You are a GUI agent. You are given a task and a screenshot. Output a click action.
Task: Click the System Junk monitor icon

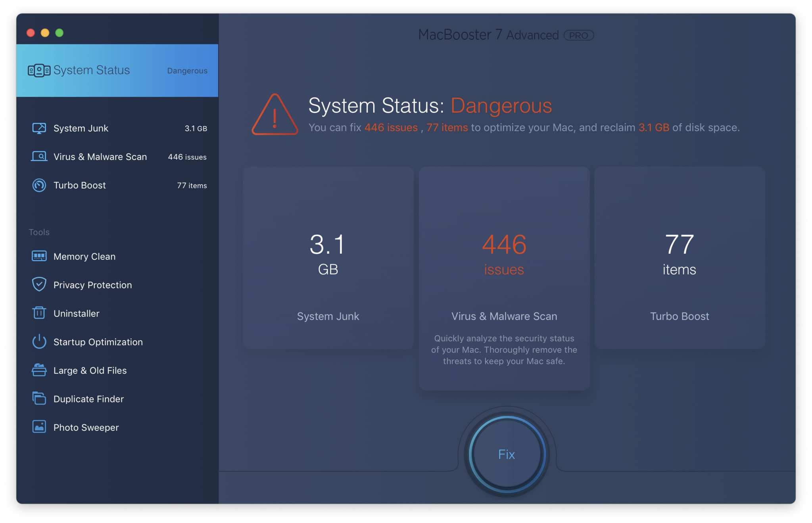39,128
